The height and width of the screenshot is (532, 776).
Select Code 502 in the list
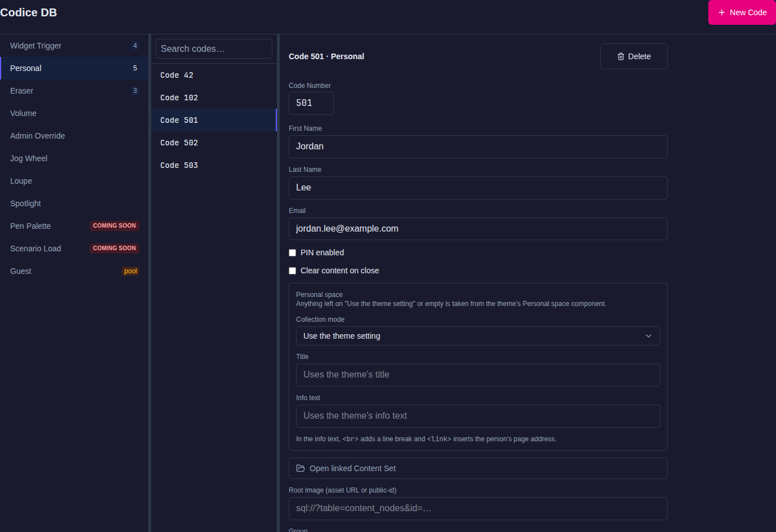[x=214, y=143]
